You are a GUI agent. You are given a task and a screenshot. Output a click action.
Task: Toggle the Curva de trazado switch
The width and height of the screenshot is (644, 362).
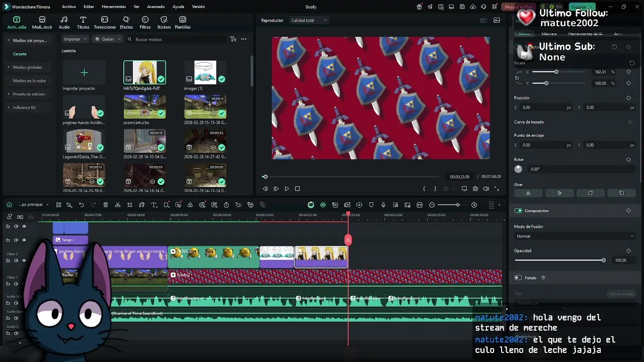(x=631, y=122)
